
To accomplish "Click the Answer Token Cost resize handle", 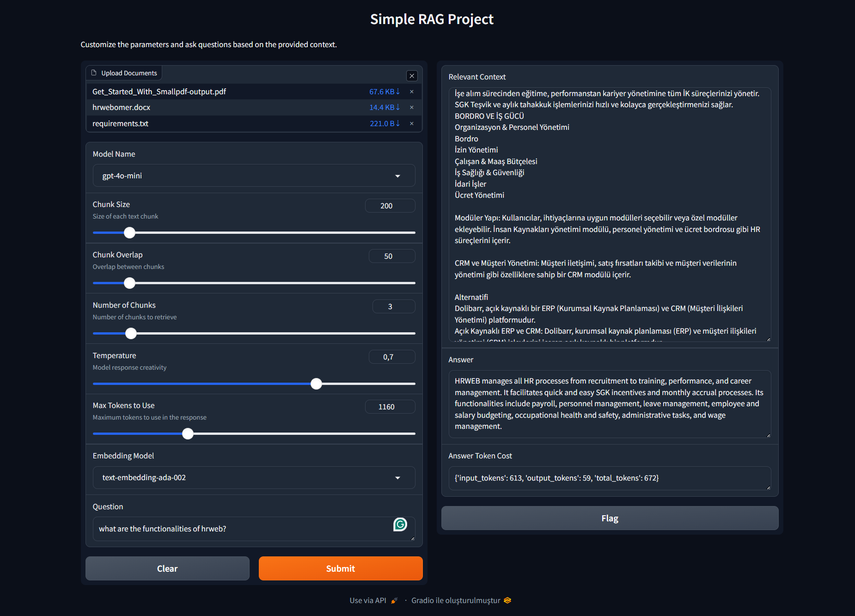I will [768, 488].
